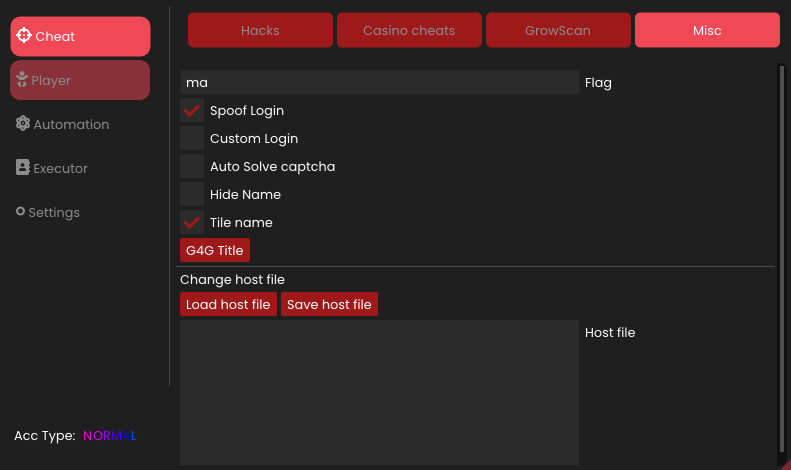Click the Load host file button
This screenshot has height=470, width=791.
228,304
